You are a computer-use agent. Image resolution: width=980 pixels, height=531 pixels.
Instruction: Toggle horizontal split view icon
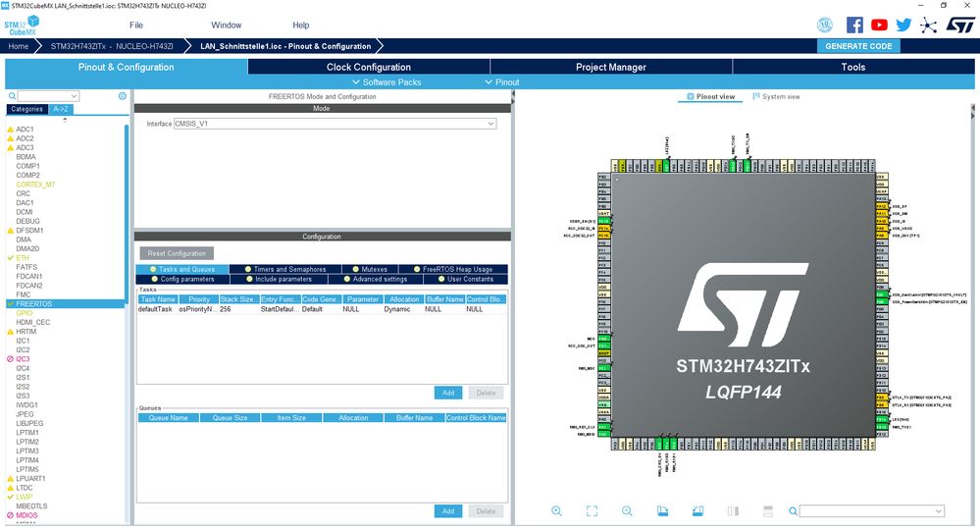(768, 511)
